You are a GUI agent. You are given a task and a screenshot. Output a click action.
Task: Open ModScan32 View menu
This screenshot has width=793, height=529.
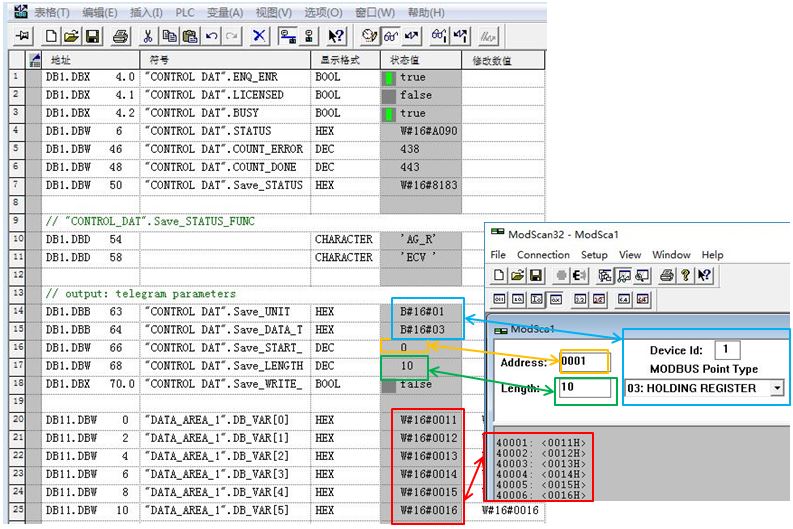pos(630,254)
